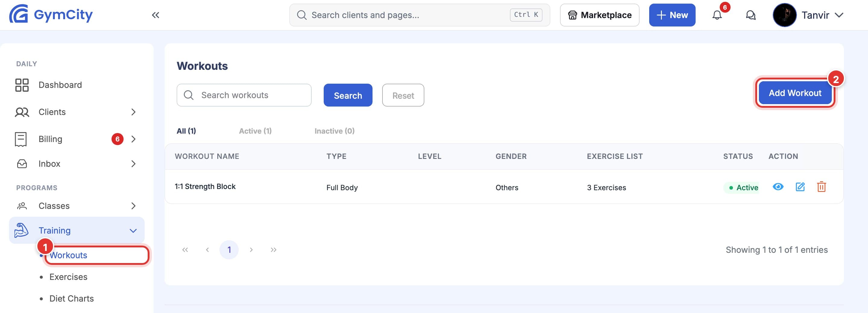Viewport: 868px width, 313px height.
Task: Edit 1:1 Strength Block workout
Action: click(800, 187)
